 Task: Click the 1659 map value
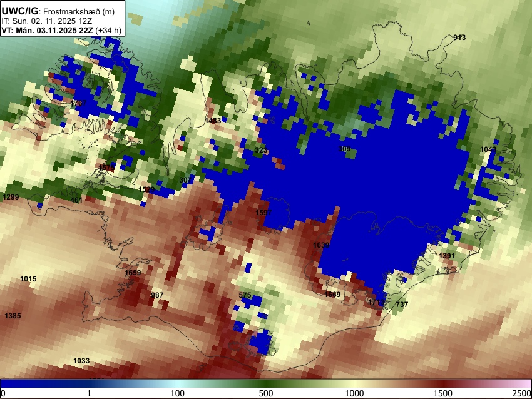133,273
